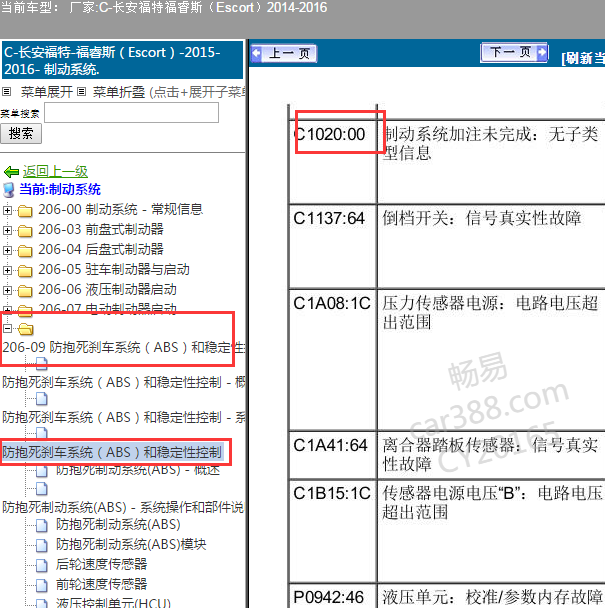605x608 pixels.
Task: Click document icon beside 后轮速度传感器
Action: [42, 565]
